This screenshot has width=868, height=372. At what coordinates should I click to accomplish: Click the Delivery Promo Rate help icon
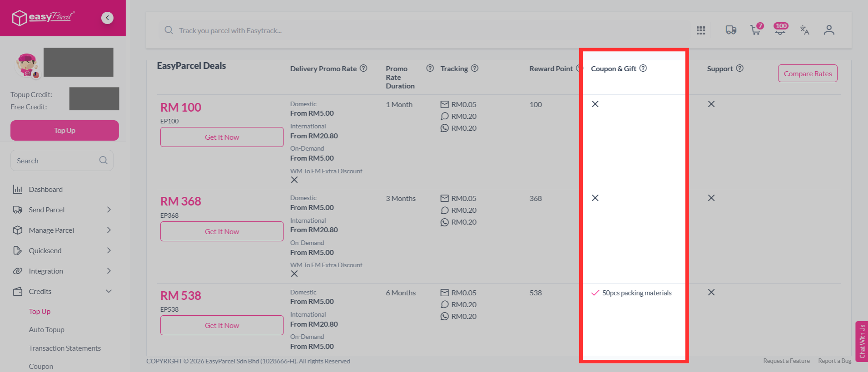(363, 68)
